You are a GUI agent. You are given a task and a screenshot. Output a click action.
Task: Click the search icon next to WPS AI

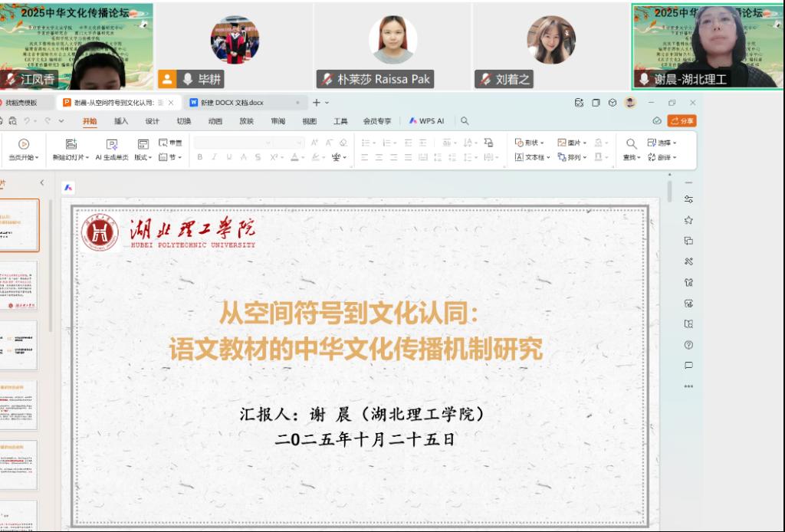point(465,121)
